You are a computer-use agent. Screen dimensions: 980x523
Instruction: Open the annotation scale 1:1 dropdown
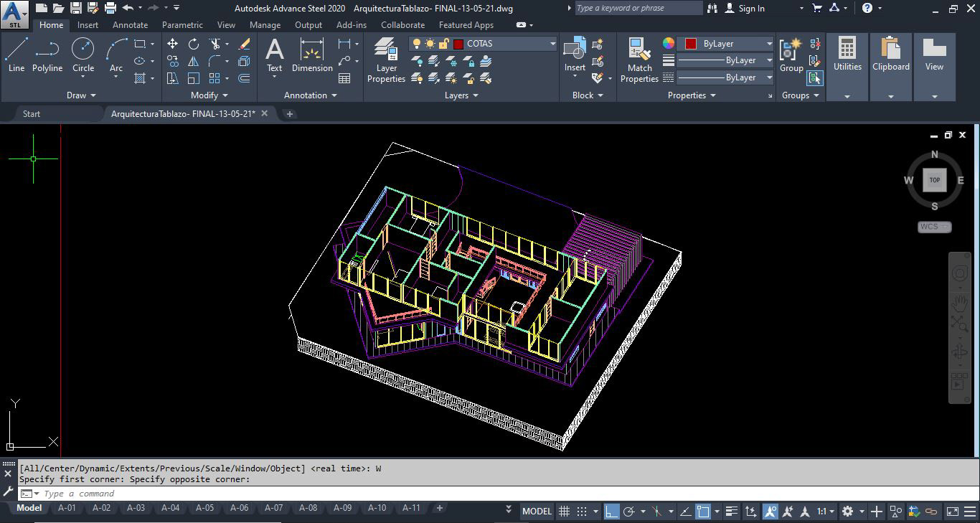tap(826, 512)
